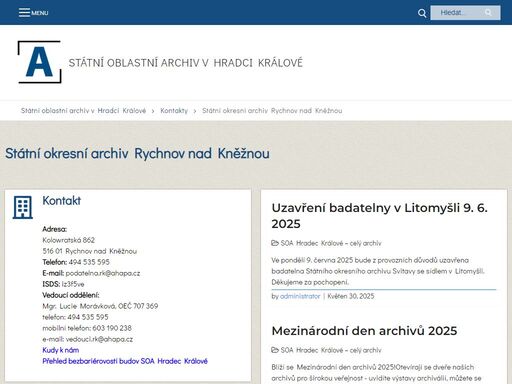512x384 pixels.
Task: Click folder icon under Uzavření badatelny article
Action: (275, 243)
